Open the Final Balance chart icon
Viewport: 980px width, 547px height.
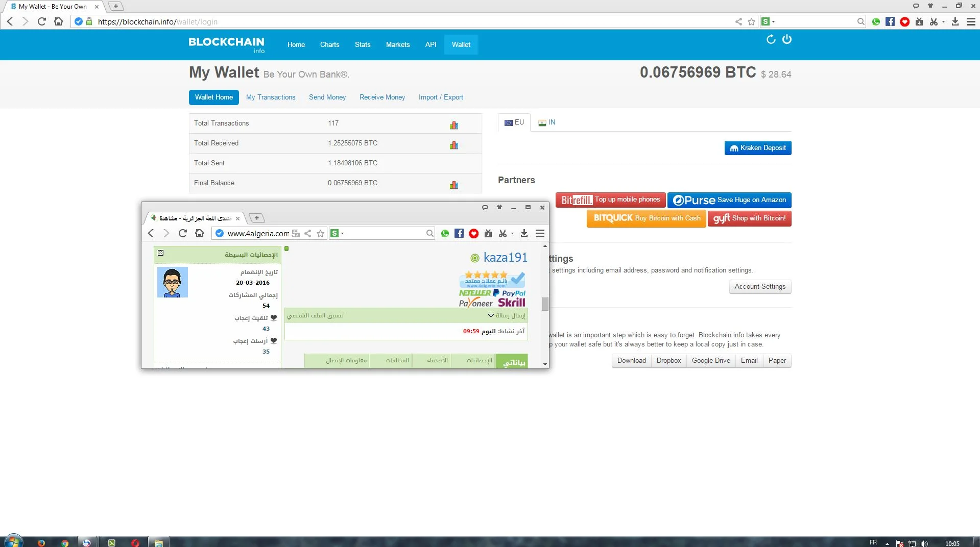coord(453,185)
